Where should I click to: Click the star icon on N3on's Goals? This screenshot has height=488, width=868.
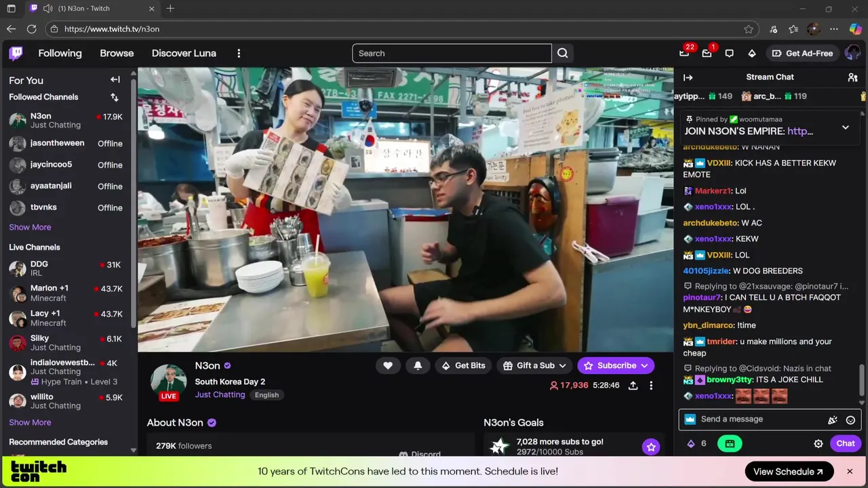[651, 447]
